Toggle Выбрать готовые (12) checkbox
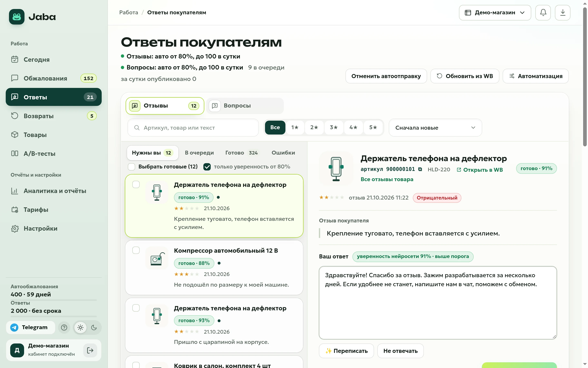 131,167
